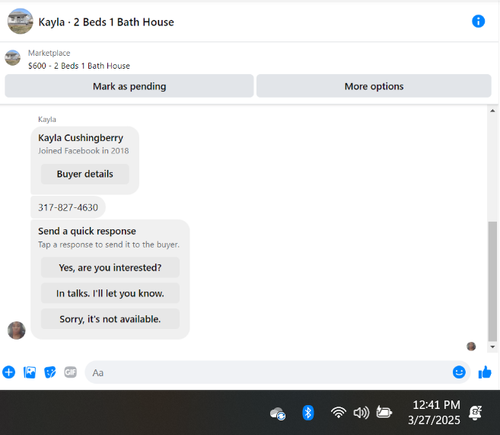Screen dimensions: 500x435
Task: Open Marketplace listing small thumbnail
Action: [13, 58]
